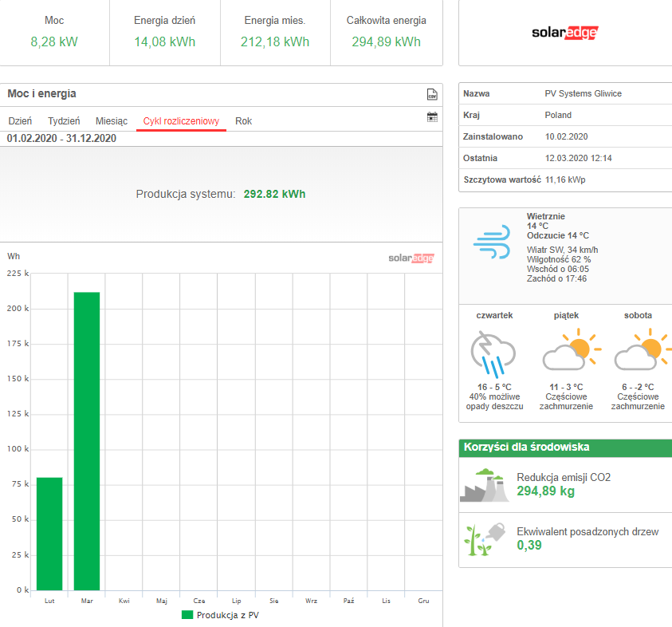Click Thursday's thunderstorm forecast icon
Image resolution: width=672 pixels, height=627 pixels.
493,353
